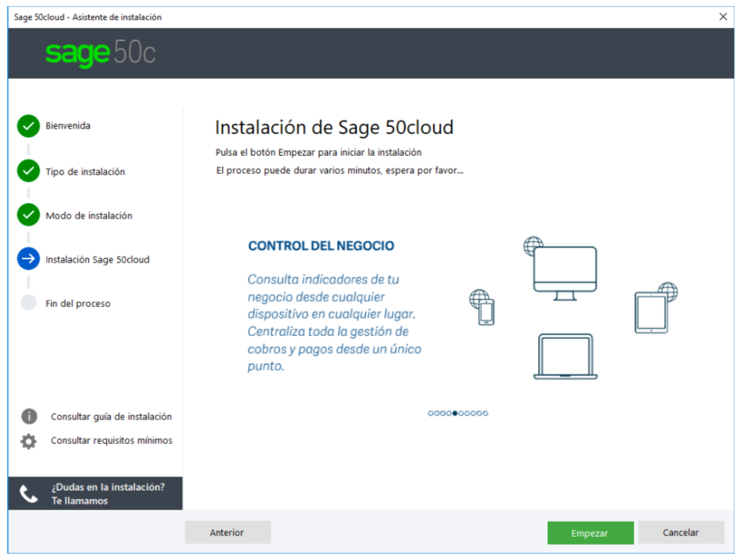Click the italic 'Consulta indicadores de tu negocio' paragraph

click(334, 323)
